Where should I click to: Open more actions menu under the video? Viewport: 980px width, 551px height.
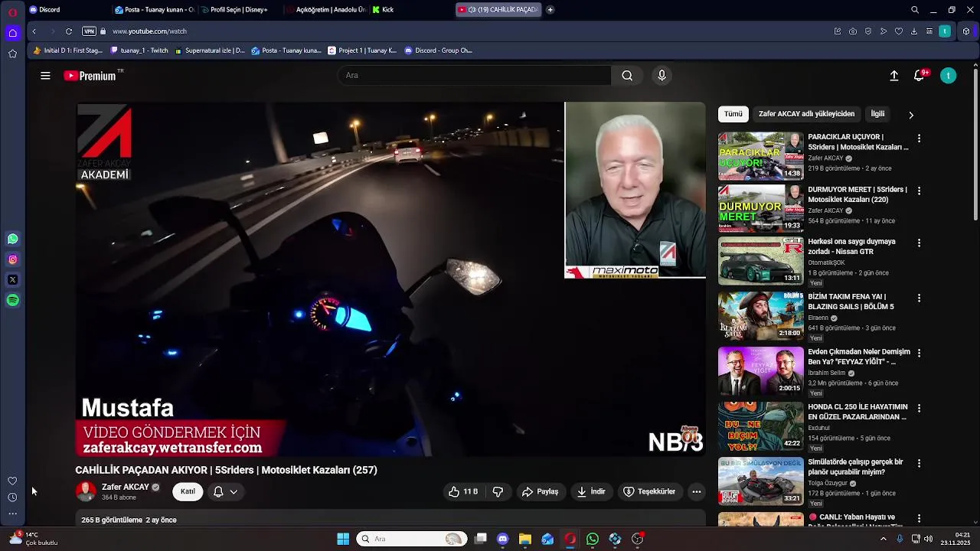696,491
